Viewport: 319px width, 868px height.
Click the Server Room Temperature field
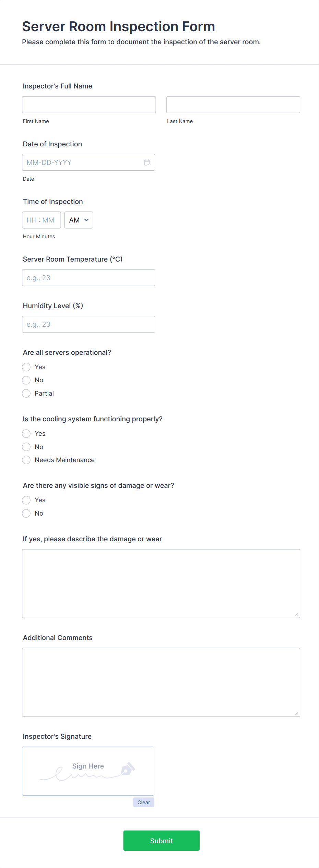88,278
